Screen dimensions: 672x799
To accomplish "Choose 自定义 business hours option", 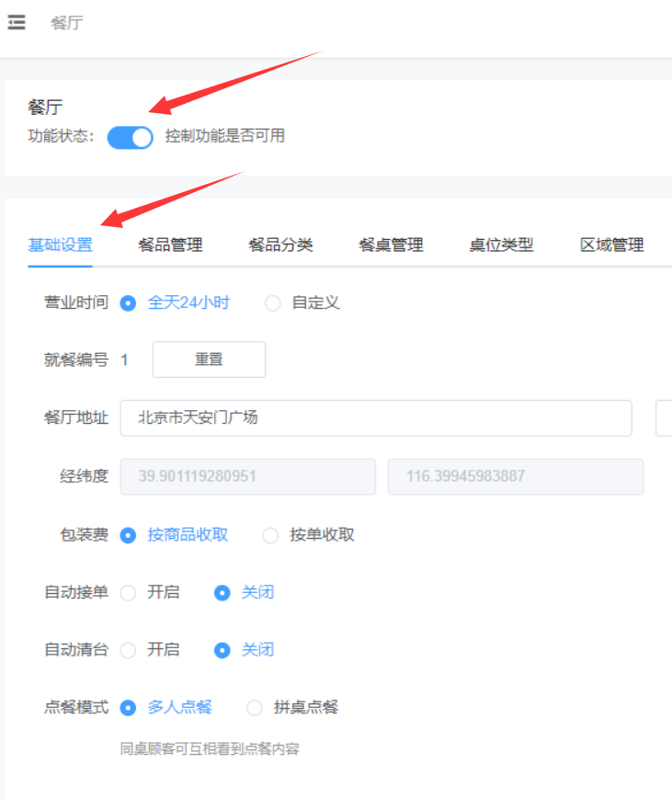I will (302, 302).
